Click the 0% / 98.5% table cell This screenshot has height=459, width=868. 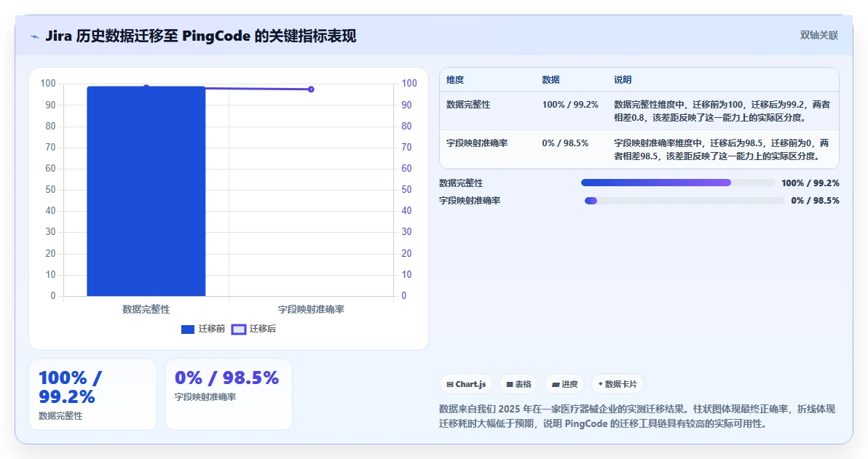[565, 143]
